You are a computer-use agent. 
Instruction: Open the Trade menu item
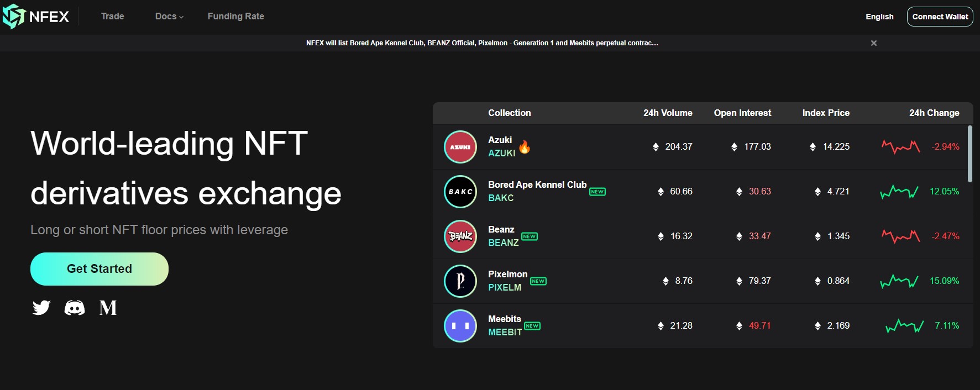(112, 17)
